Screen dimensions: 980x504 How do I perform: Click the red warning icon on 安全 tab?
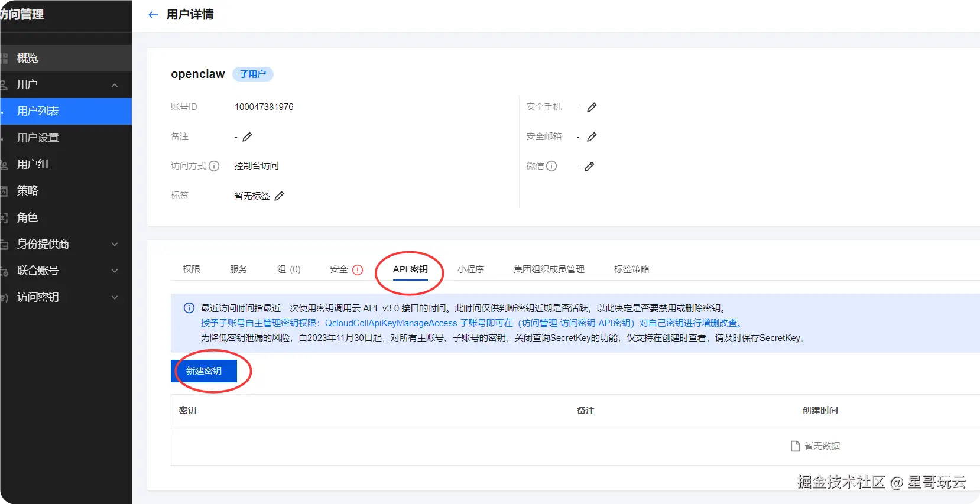358,270
